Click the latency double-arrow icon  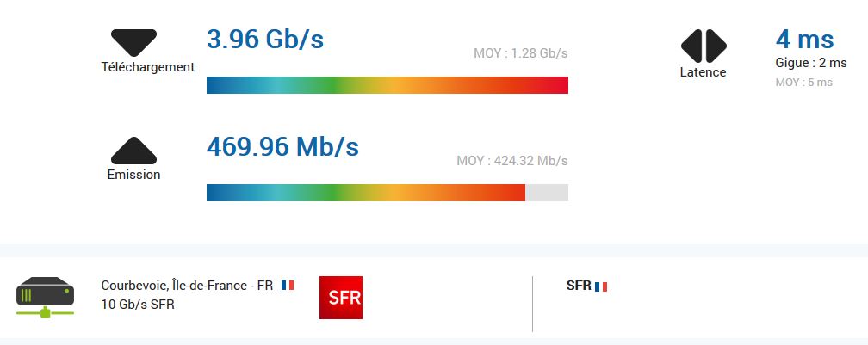(x=704, y=45)
